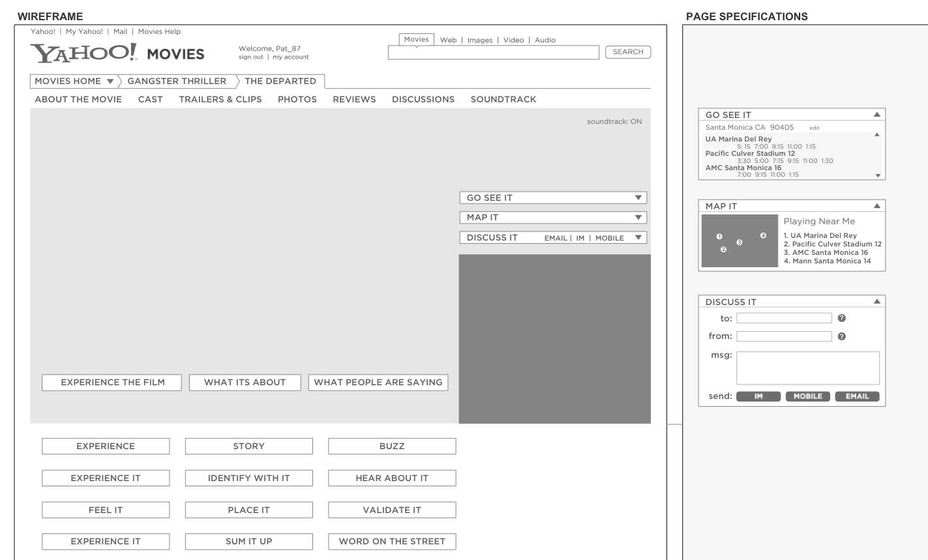Click the SEARCH button

628,52
